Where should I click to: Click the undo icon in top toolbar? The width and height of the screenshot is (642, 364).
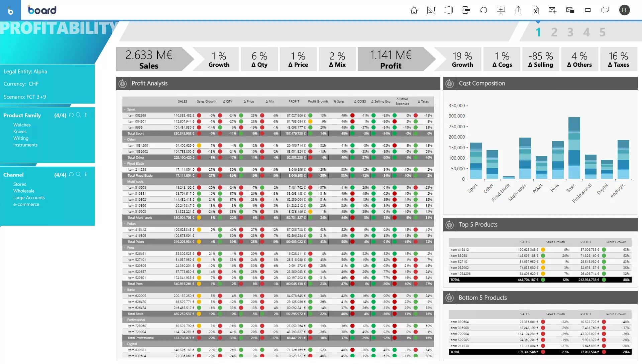click(x=483, y=10)
